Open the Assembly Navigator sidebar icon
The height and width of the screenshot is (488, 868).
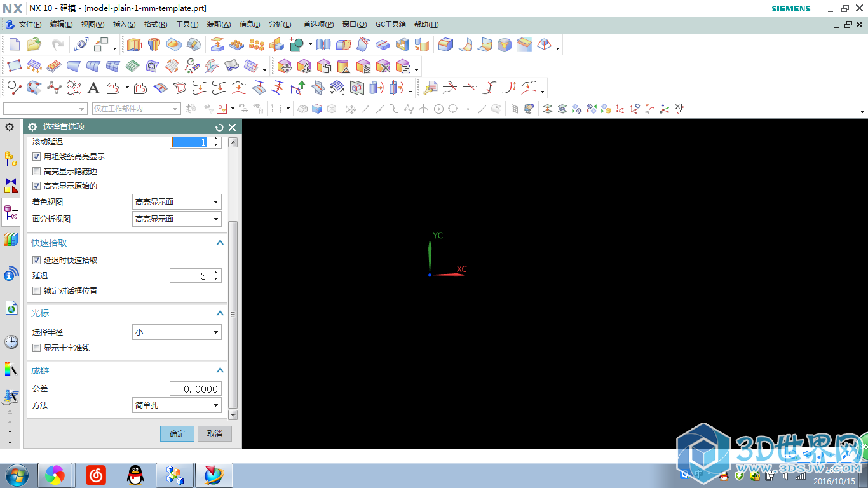pos(11,159)
